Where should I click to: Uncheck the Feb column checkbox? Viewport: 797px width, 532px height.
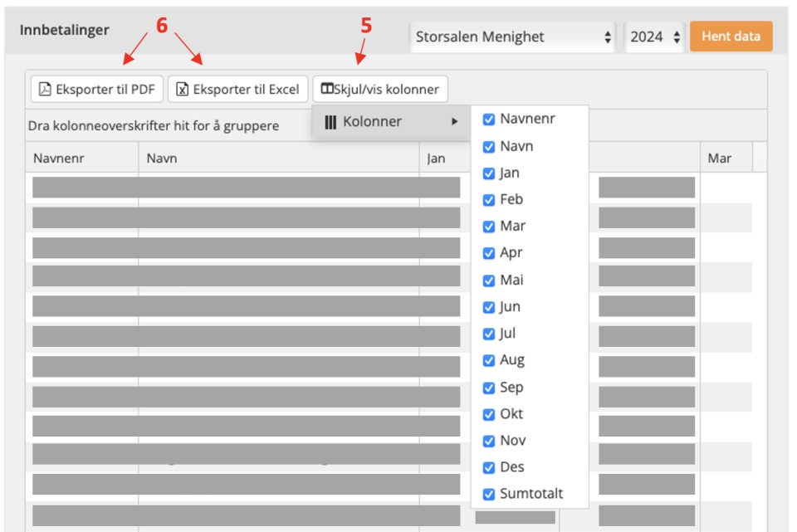point(488,200)
